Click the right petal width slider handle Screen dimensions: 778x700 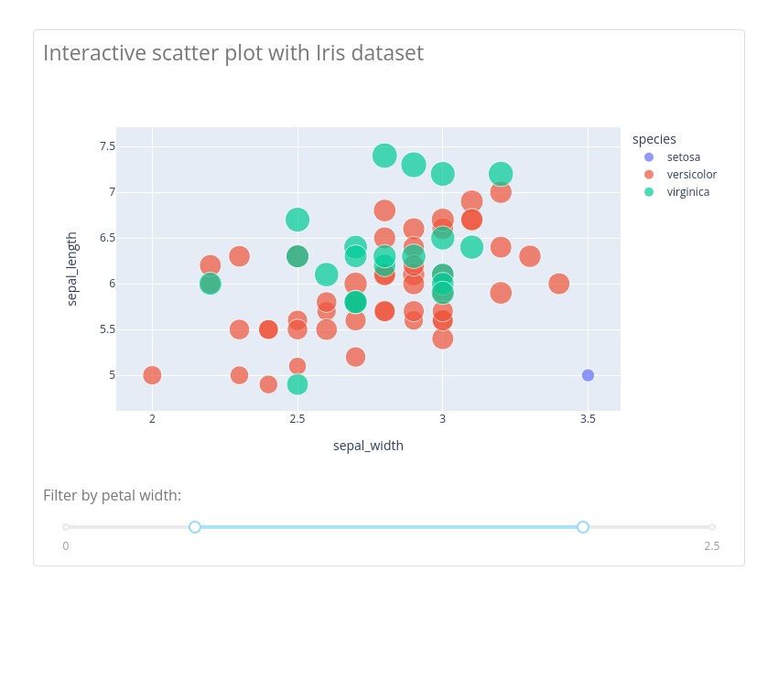click(583, 527)
